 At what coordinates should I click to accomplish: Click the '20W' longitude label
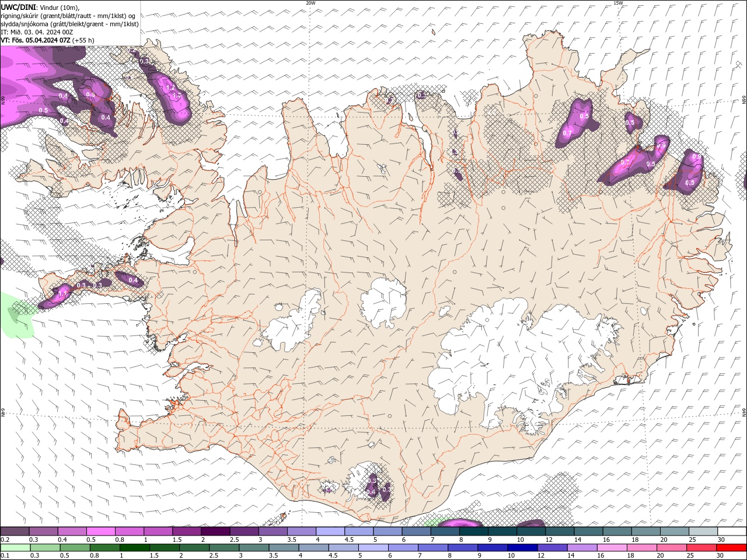click(311, 3)
